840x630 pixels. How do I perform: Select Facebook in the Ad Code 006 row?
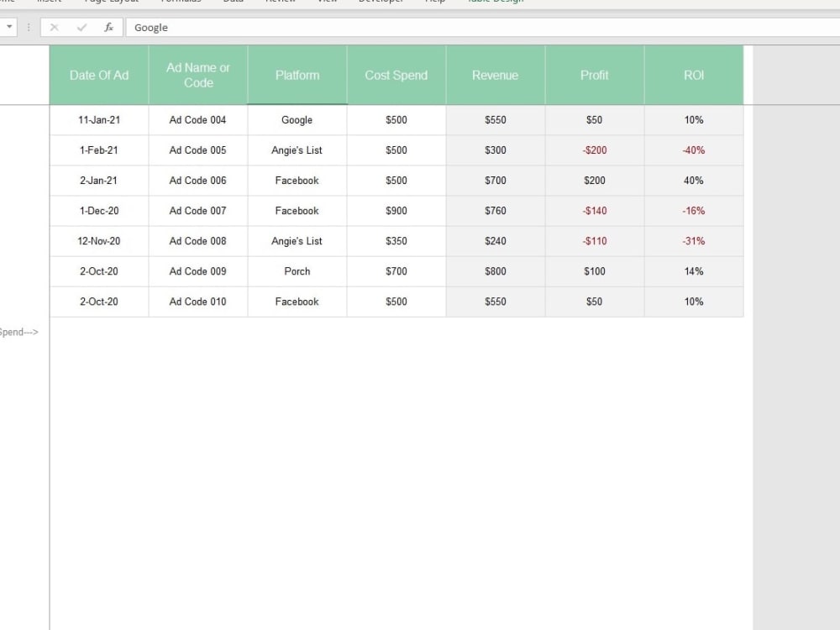(x=297, y=181)
